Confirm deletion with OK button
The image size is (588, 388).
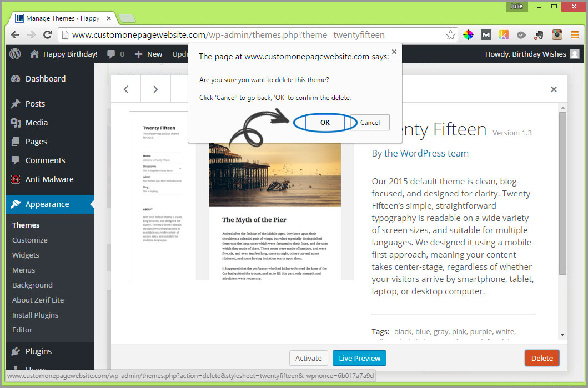point(325,123)
